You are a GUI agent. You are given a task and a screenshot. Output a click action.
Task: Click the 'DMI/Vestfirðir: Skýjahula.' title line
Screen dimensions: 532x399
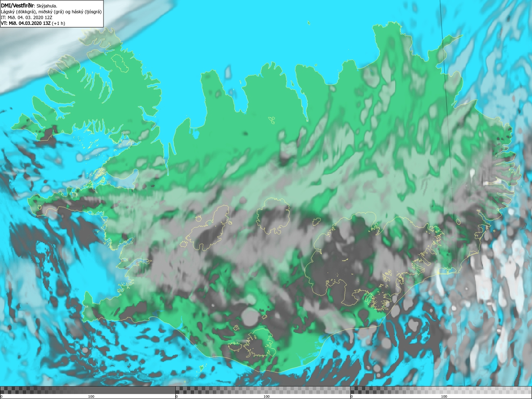pos(29,5)
